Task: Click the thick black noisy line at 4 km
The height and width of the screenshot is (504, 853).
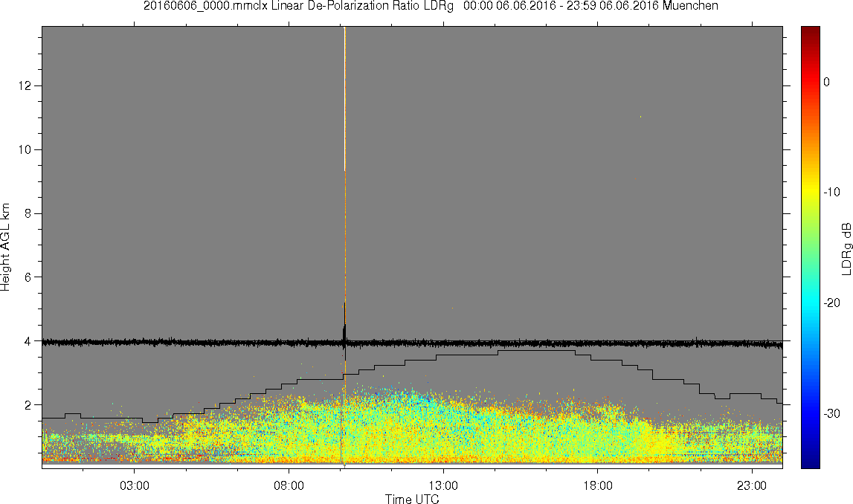Action: pos(412,343)
